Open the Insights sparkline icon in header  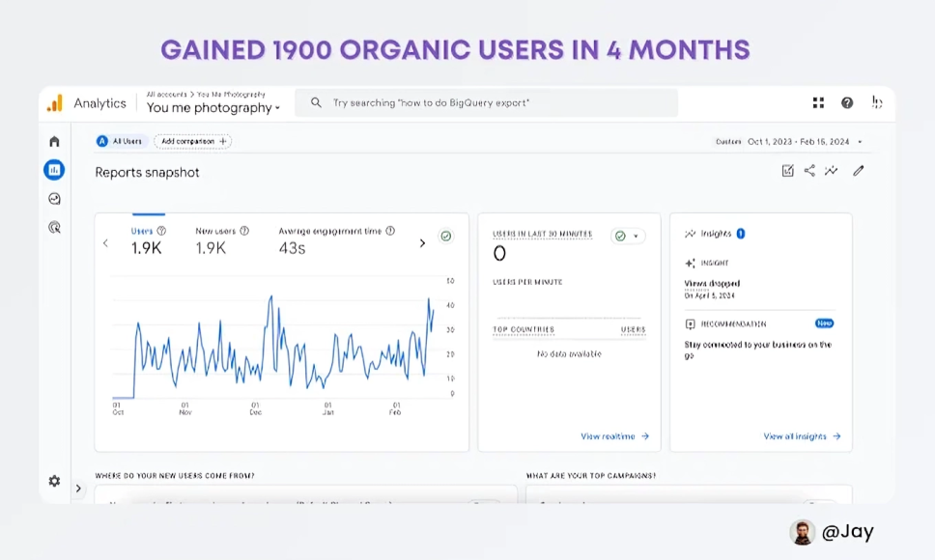point(831,171)
